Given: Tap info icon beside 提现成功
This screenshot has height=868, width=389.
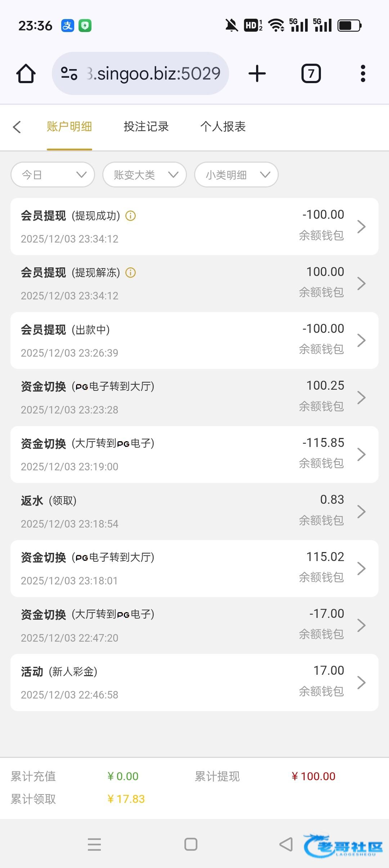Looking at the screenshot, I should click(130, 216).
